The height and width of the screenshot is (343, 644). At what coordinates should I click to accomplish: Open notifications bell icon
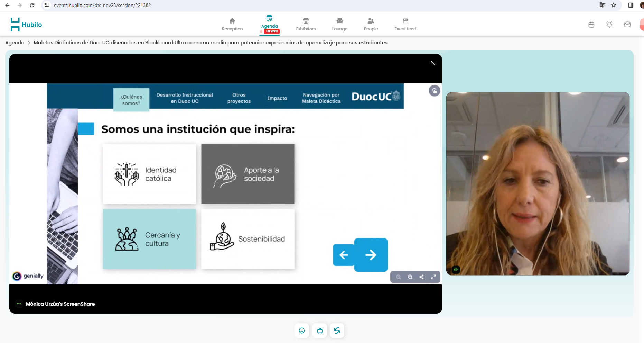click(609, 25)
